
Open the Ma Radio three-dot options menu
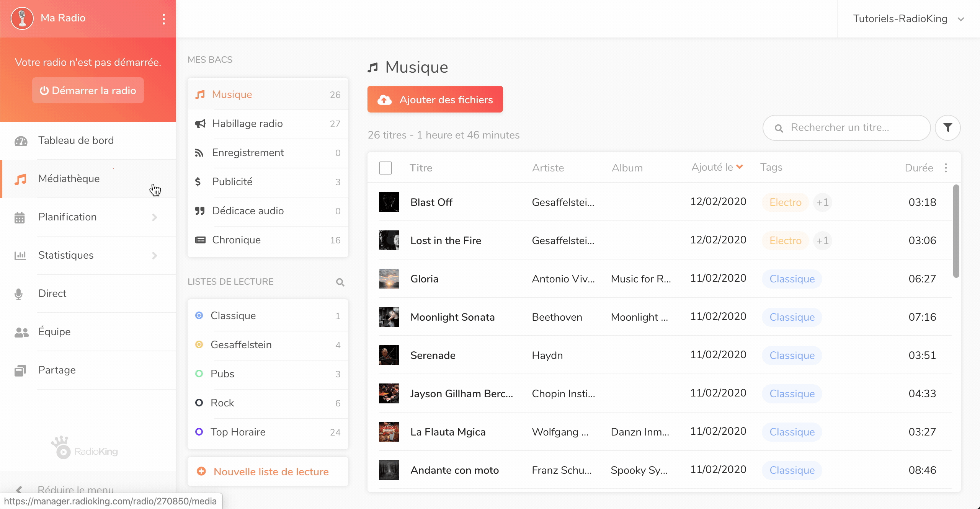click(164, 19)
